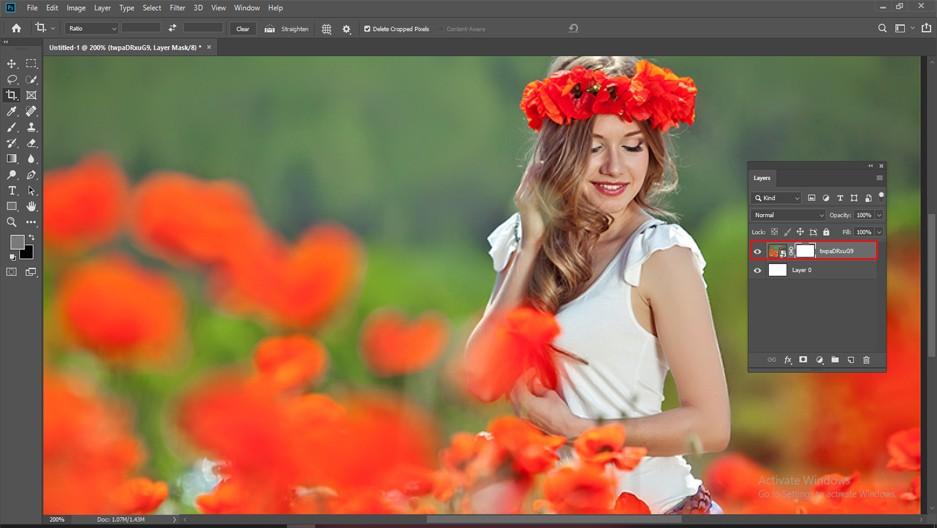Collapse the Layers panel double arrows
This screenshot has height=528, width=937.
tap(871, 165)
